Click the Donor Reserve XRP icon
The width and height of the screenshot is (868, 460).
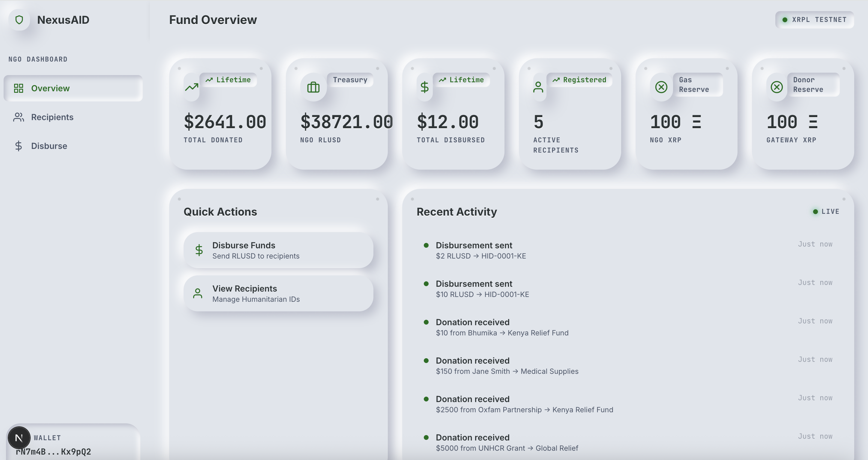[x=777, y=87]
